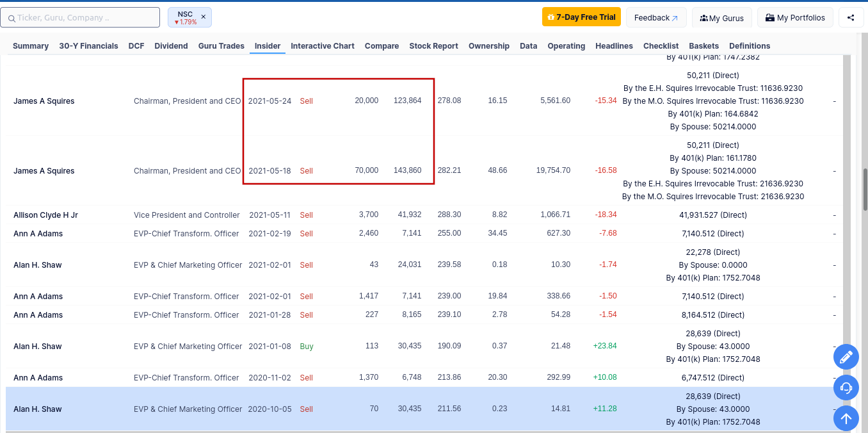Open the Checklist tab
This screenshot has width=868, height=433.
[x=661, y=46]
